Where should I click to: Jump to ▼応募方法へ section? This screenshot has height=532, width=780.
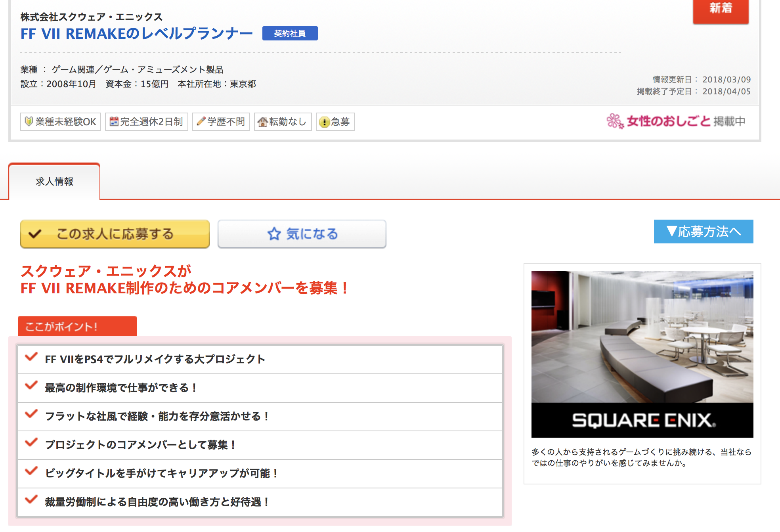pyautogui.click(x=704, y=232)
